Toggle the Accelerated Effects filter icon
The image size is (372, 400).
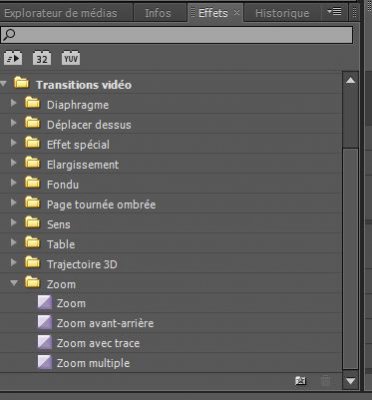13,58
